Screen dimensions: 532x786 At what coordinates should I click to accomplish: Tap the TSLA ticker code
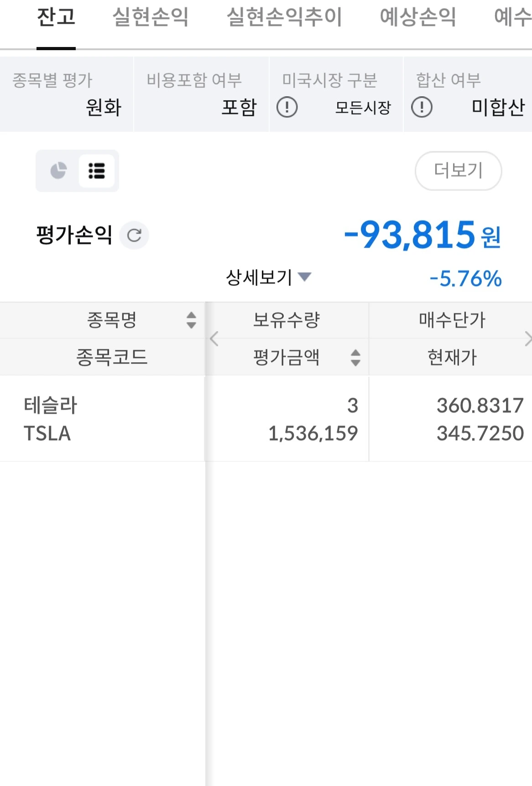pyautogui.click(x=47, y=433)
